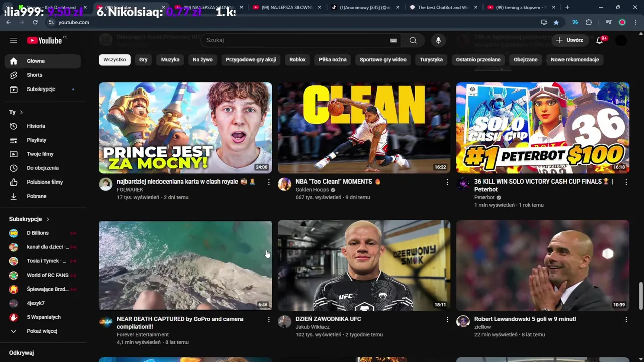Open options menu for NEAR DEATH video

click(268, 319)
